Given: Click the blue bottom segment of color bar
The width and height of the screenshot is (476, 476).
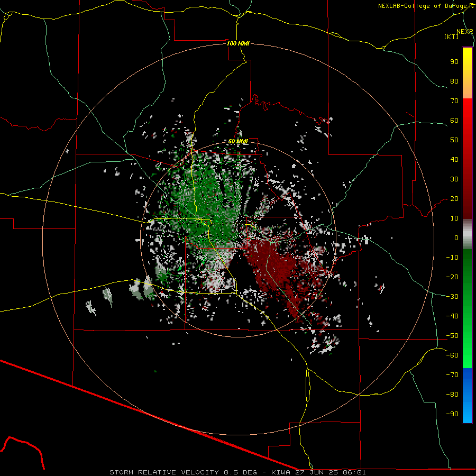Looking at the screenshot, I should [467, 396].
